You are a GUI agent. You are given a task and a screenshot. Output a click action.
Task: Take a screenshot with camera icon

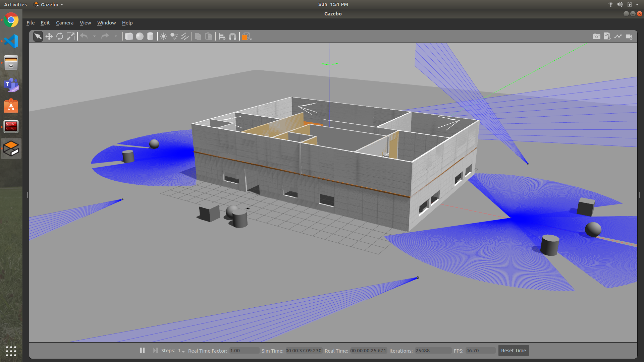click(596, 37)
